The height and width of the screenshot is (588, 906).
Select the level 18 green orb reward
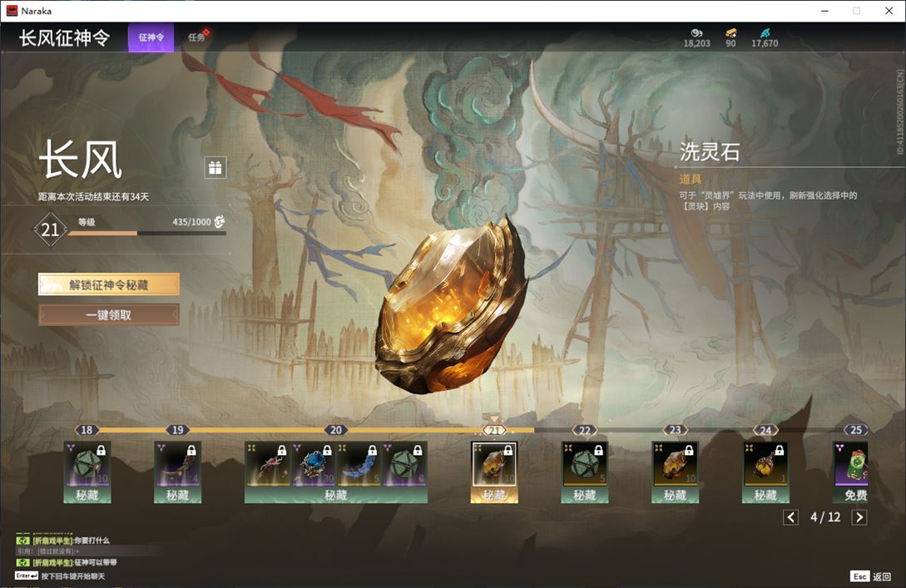coord(87,464)
